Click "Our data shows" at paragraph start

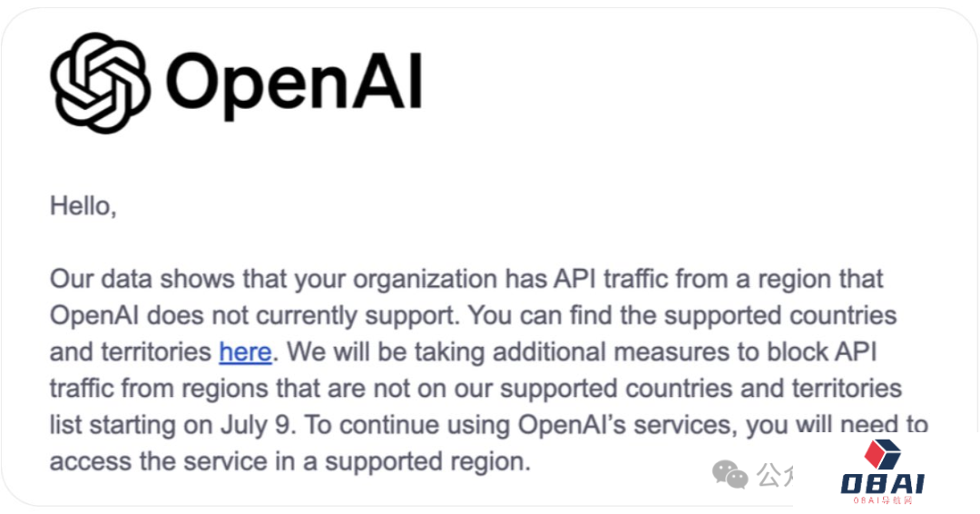(140, 279)
